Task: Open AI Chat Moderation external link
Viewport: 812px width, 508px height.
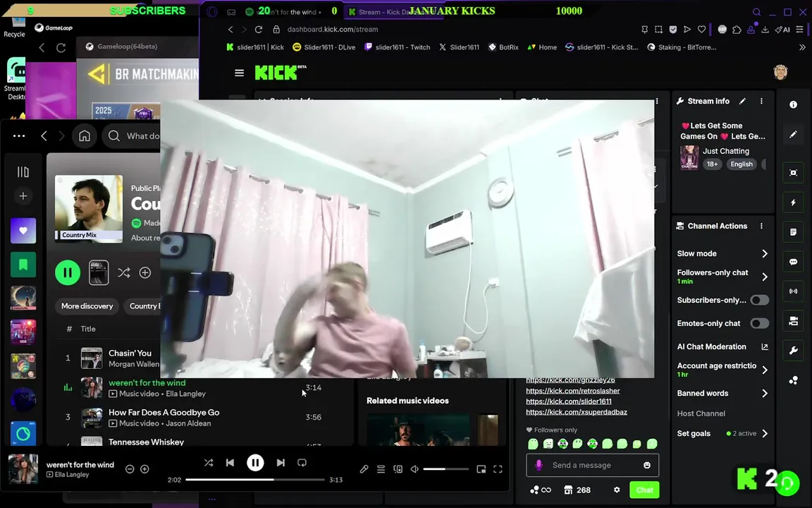Action: tap(764, 347)
